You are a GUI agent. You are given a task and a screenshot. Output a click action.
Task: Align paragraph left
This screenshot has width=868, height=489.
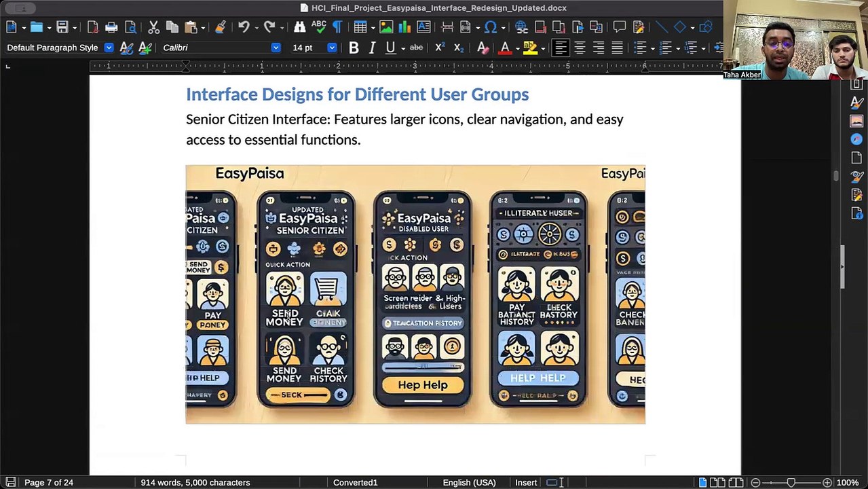click(x=561, y=48)
